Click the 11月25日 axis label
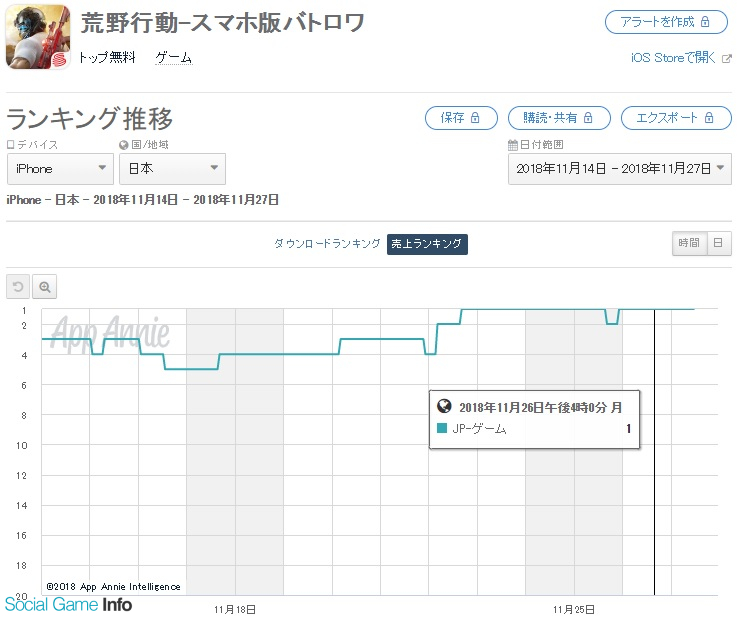Viewport: 738px width, 617px height. 573,609
